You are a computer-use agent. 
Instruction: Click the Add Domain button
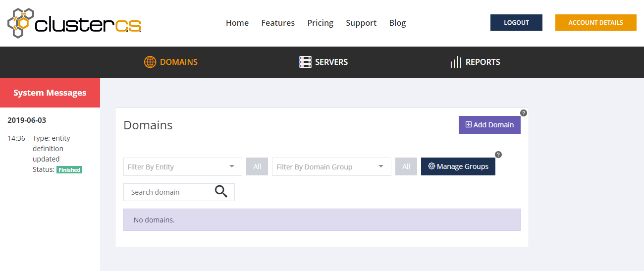coord(489,125)
